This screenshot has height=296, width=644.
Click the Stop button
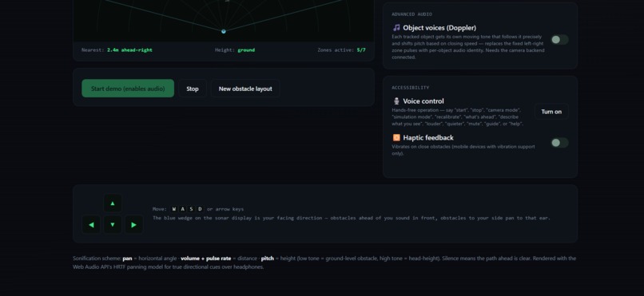pos(193,89)
